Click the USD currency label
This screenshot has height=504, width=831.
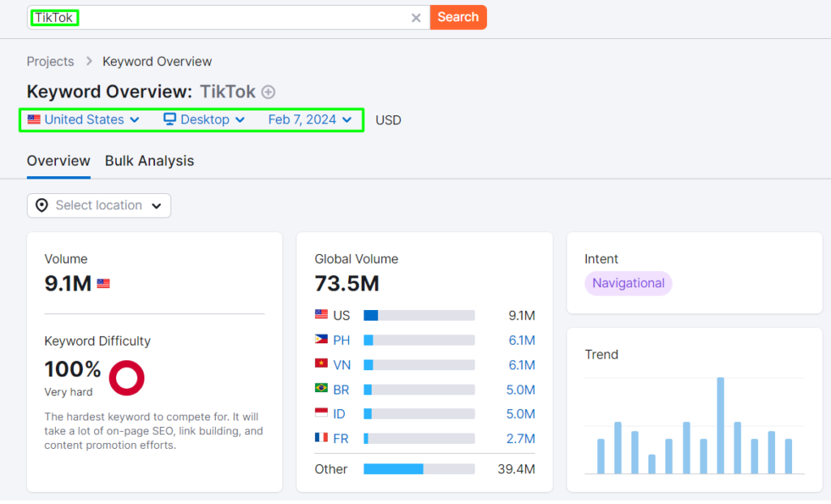point(389,120)
